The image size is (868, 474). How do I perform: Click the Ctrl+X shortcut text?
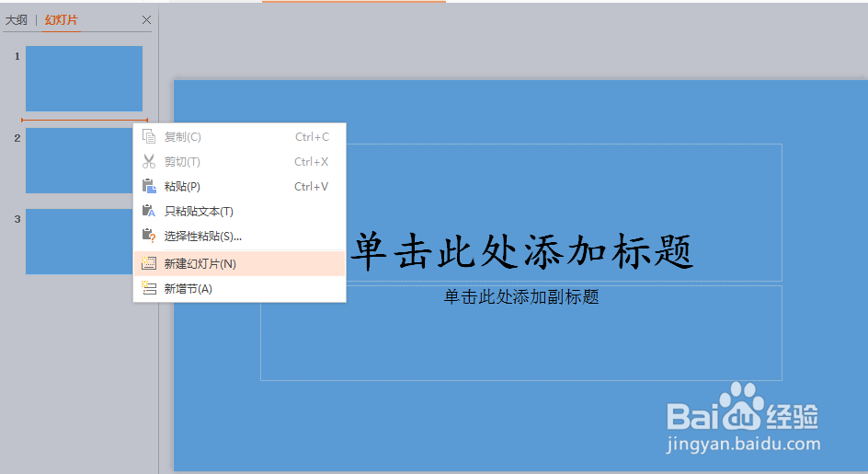click(x=311, y=161)
